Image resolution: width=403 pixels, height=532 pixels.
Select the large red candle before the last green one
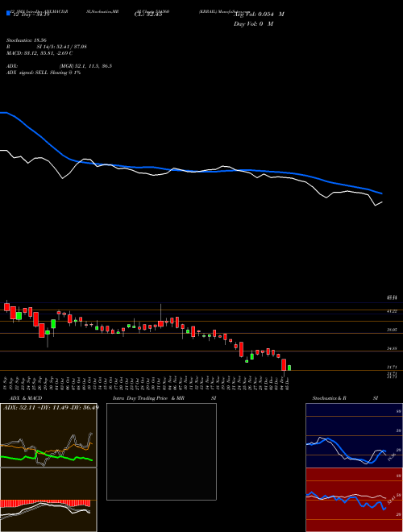[x=284, y=364]
